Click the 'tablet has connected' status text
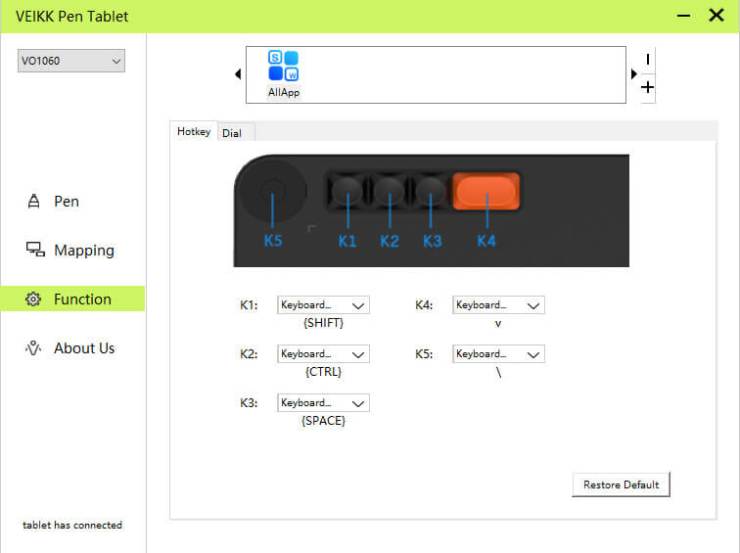The image size is (740, 553). [x=72, y=525]
